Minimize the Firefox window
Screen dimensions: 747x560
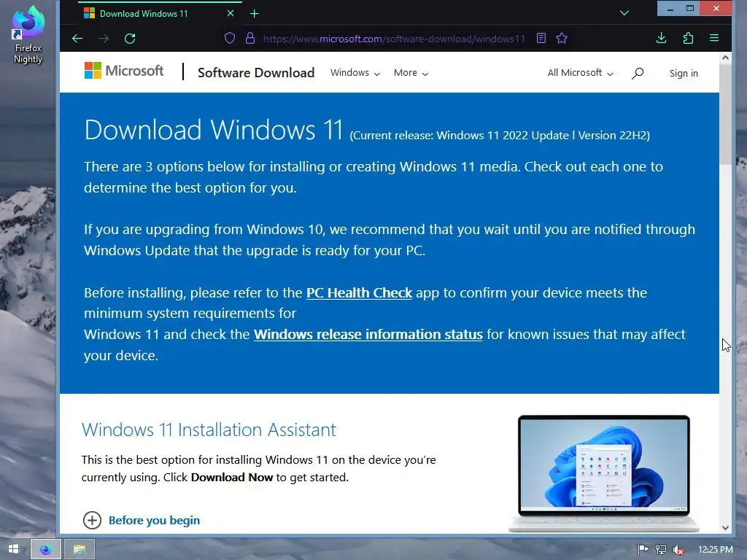[670, 9]
